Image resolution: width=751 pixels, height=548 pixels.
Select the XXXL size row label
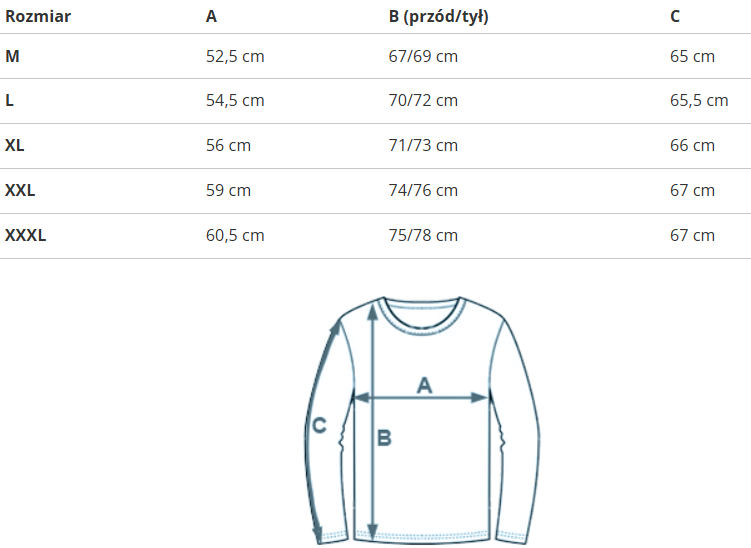click(26, 235)
